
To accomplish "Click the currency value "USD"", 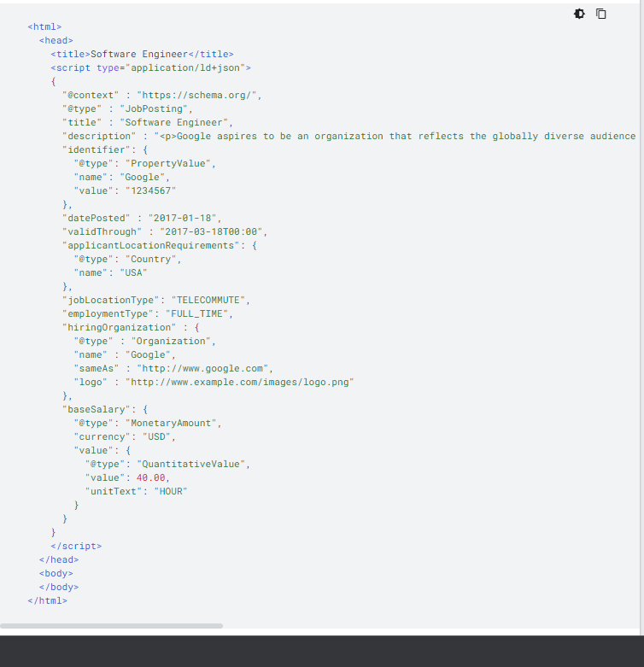I will tap(156, 437).
